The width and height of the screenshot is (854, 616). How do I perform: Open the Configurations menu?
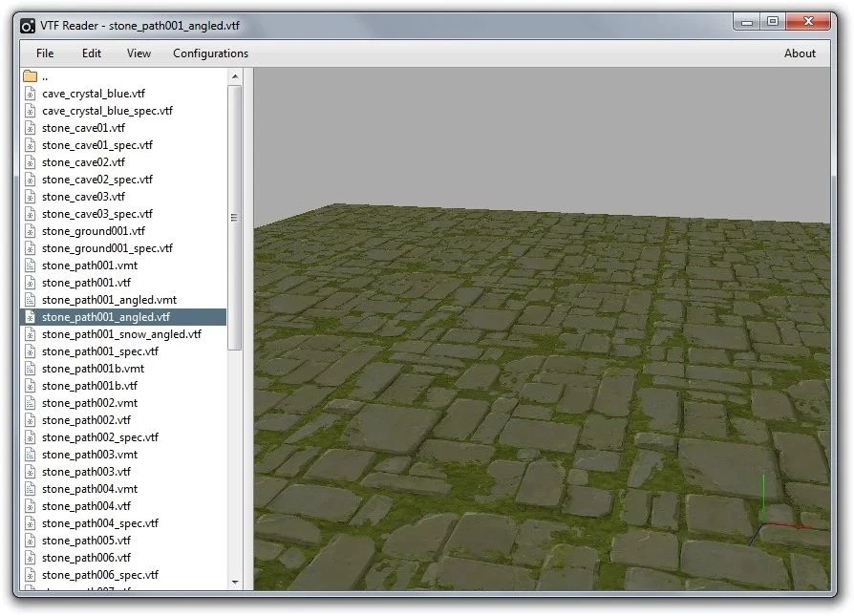pyautogui.click(x=210, y=53)
